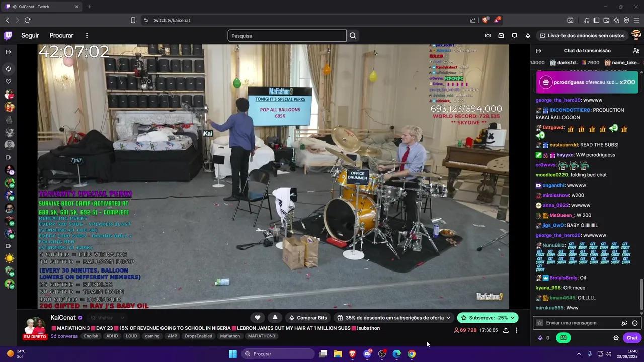The image size is (644, 362).
Task: Select the MAFIATHON3 tag
Action: pos(262,336)
